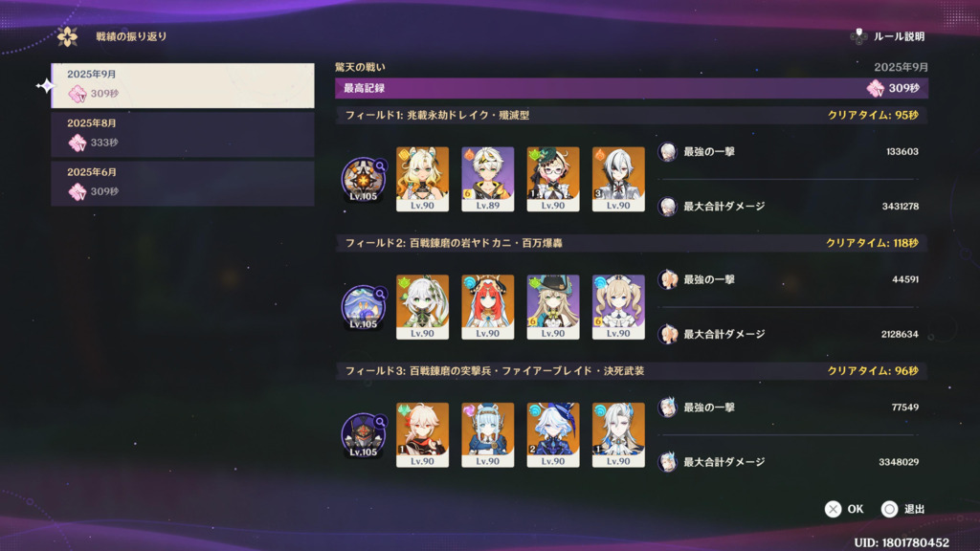Select first character portrait in Field 3

coord(422,435)
